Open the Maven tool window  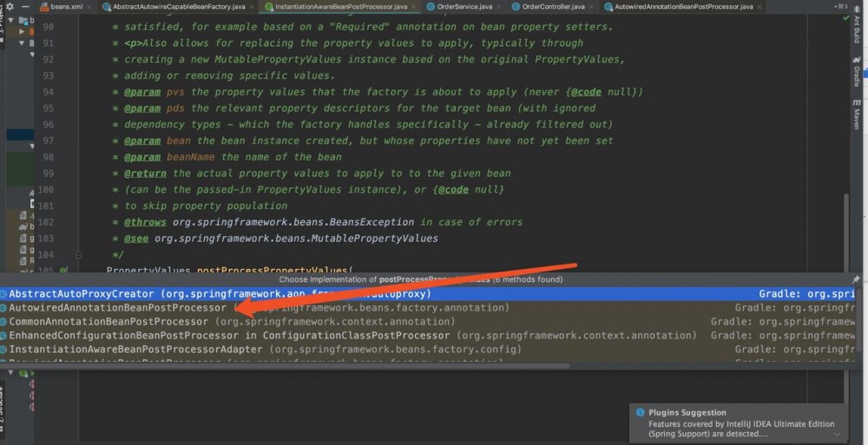click(x=857, y=114)
